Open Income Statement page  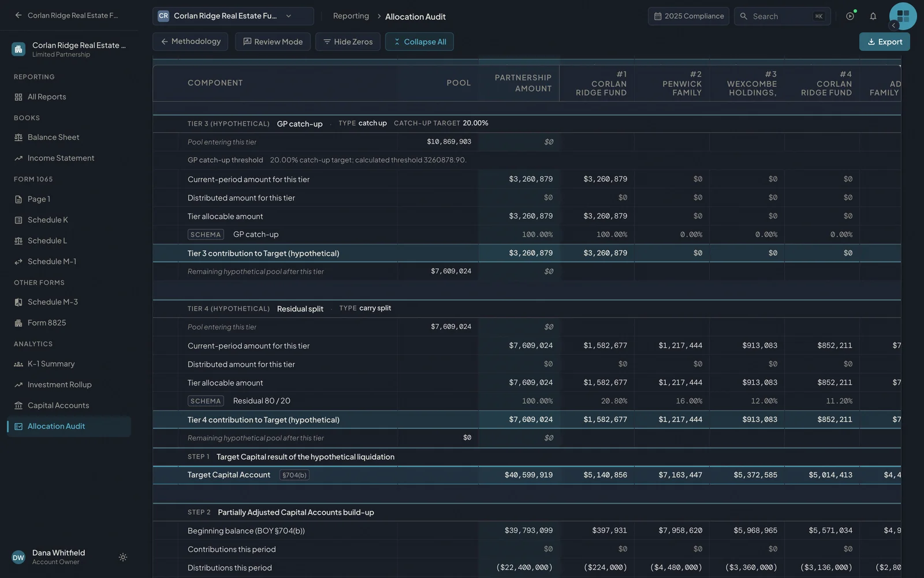coord(69,158)
